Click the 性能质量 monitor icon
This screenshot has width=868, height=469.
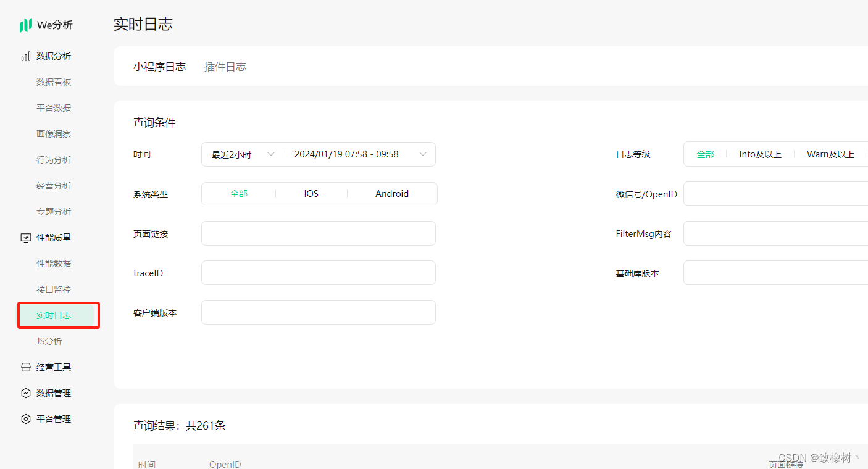tap(26, 238)
